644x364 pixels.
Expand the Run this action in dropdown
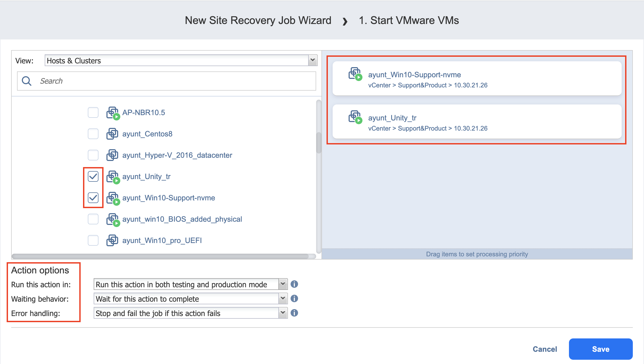click(x=283, y=284)
